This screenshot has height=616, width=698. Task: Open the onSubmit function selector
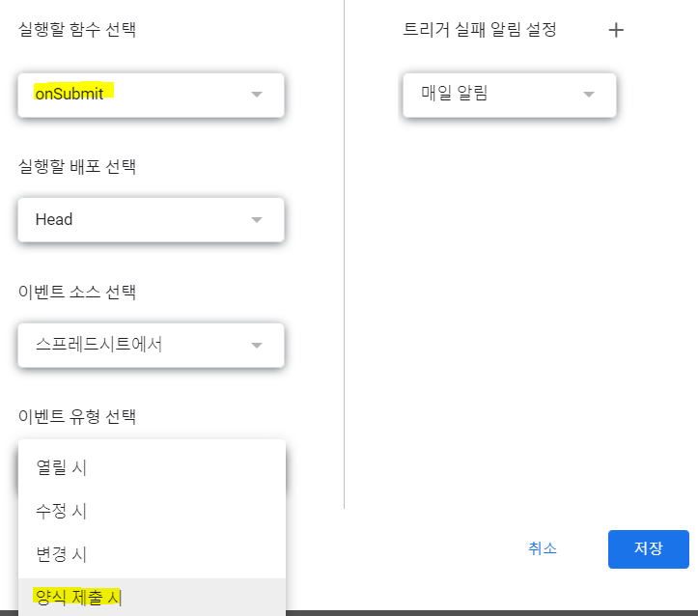[151, 96]
